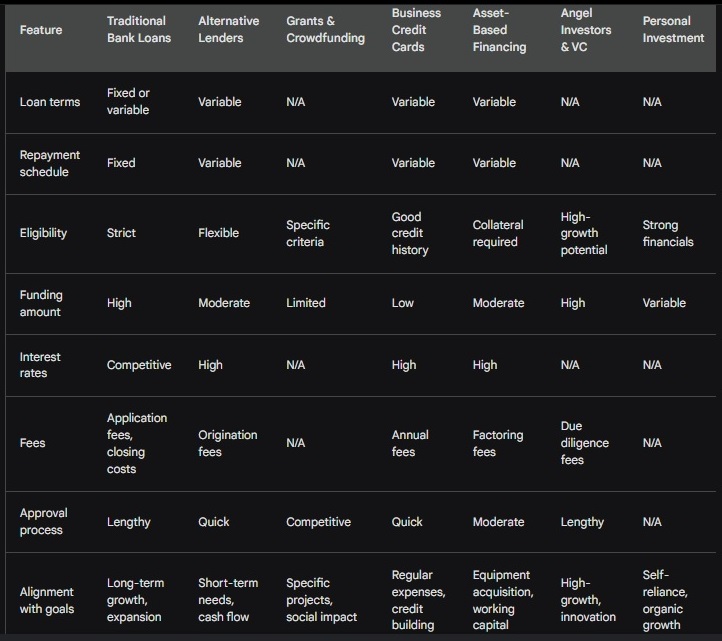
Task: Click the Approval process row label
Action: click(43, 521)
